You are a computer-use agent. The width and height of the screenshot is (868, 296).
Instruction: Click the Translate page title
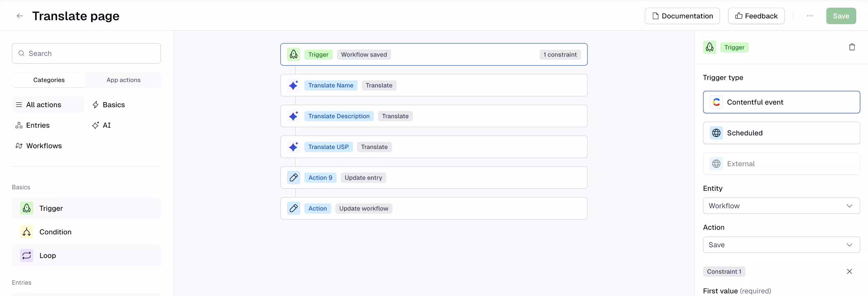click(x=76, y=16)
